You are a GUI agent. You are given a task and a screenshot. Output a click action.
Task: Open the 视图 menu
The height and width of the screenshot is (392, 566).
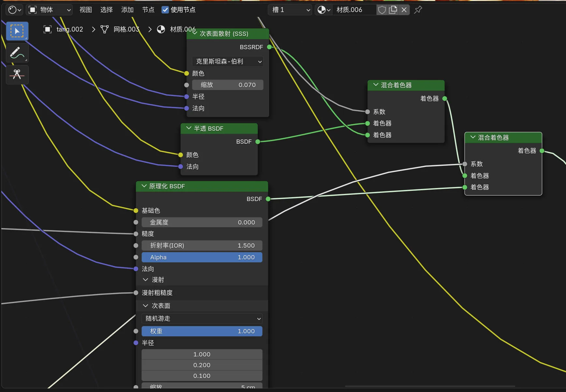click(x=86, y=10)
